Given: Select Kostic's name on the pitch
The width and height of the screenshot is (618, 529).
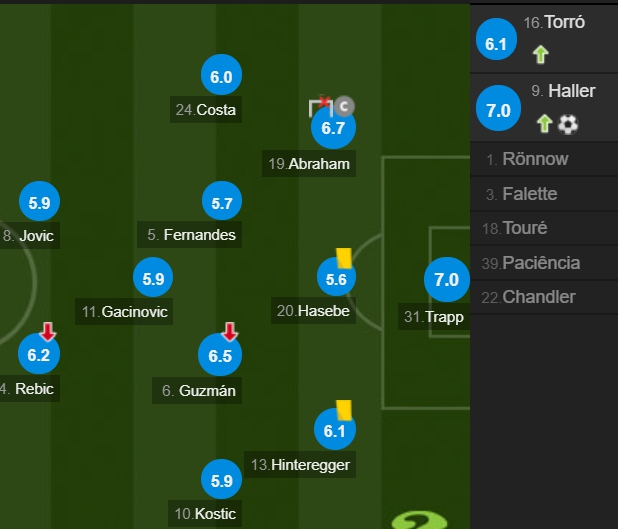Looking at the screenshot, I should pyautogui.click(x=207, y=514).
